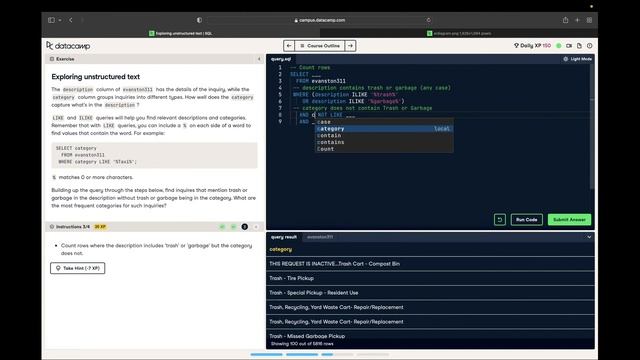Choose 'case' from the autocomplete list
Screen dimensions: 640x360
tap(384, 122)
